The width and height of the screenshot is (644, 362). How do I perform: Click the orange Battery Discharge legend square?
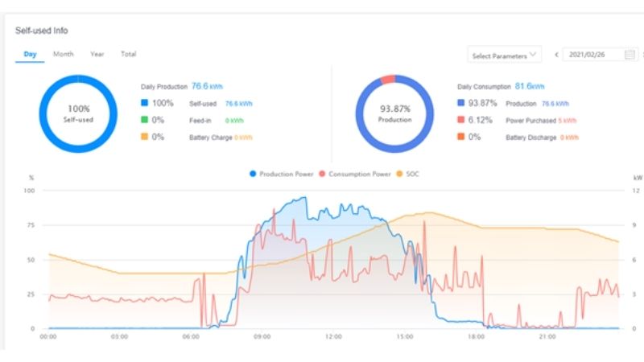[x=460, y=137]
